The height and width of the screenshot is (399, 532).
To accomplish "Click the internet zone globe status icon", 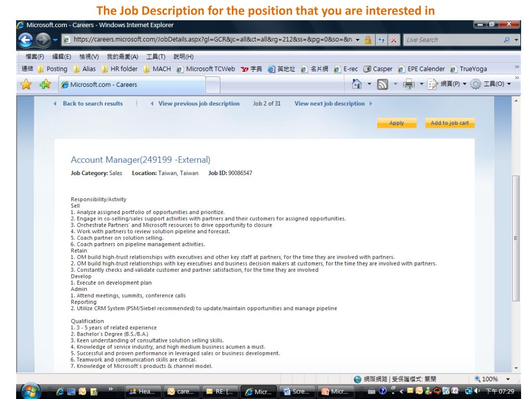I will pyautogui.click(x=357, y=379).
